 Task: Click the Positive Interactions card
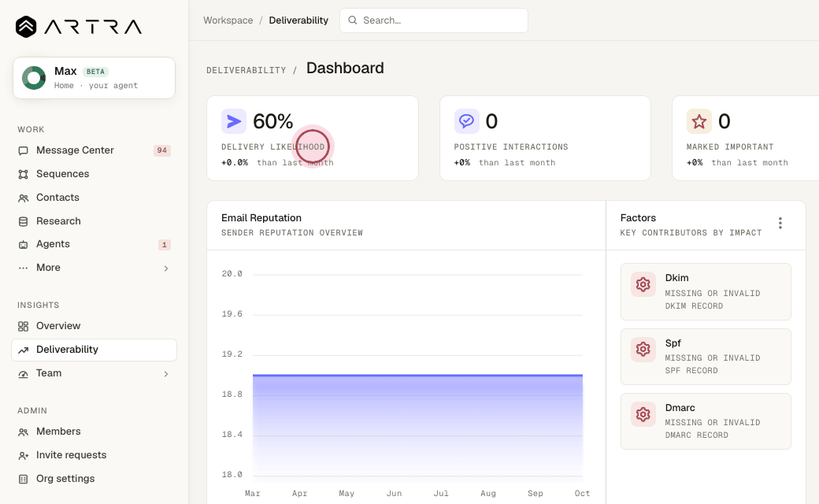pyautogui.click(x=545, y=139)
